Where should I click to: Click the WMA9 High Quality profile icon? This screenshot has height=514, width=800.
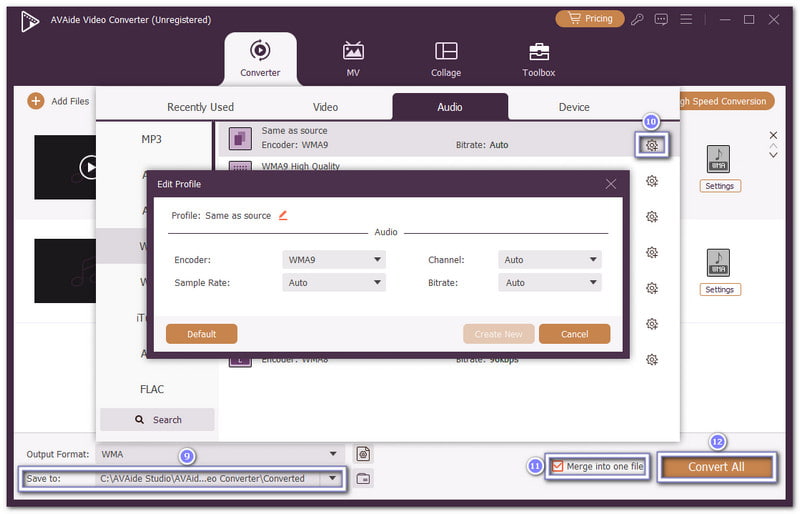[x=240, y=166]
